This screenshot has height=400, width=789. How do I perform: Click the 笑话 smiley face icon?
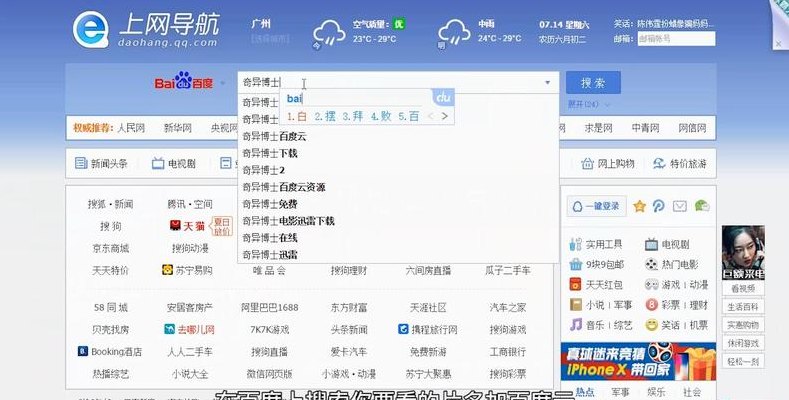pos(652,325)
